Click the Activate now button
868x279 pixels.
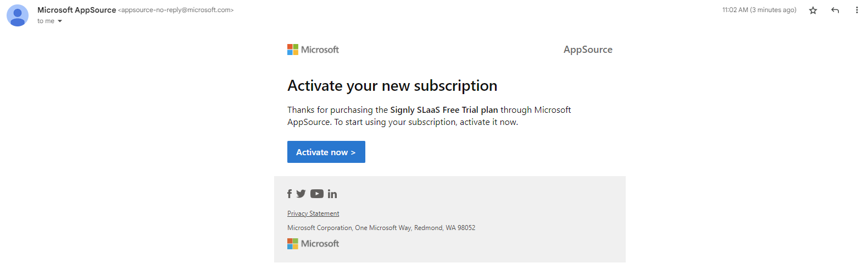[x=326, y=152]
